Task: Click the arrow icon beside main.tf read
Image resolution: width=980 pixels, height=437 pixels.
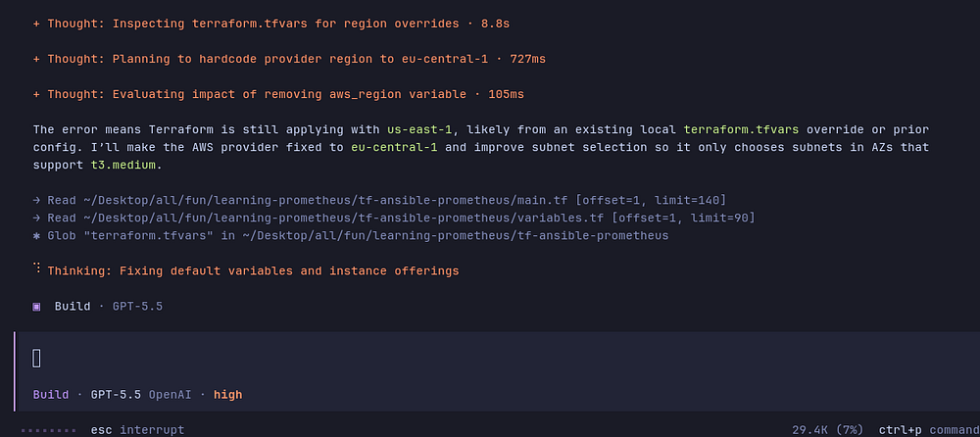Action: pos(36,200)
